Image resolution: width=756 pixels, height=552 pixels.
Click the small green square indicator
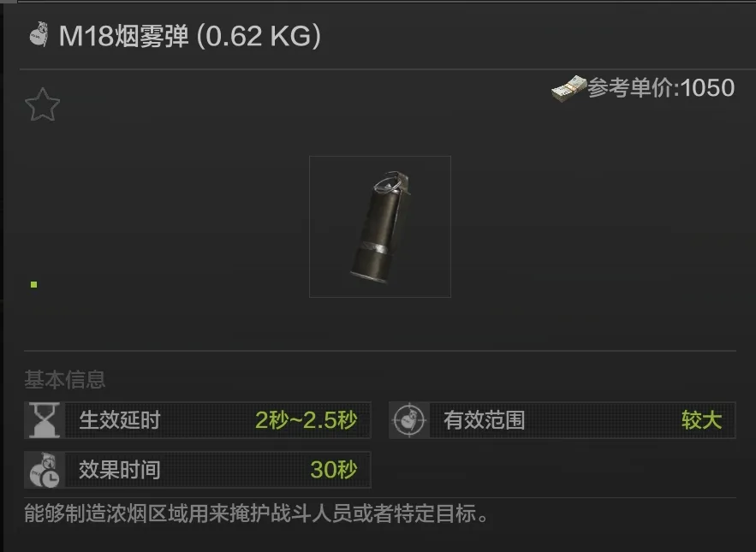click(x=33, y=284)
